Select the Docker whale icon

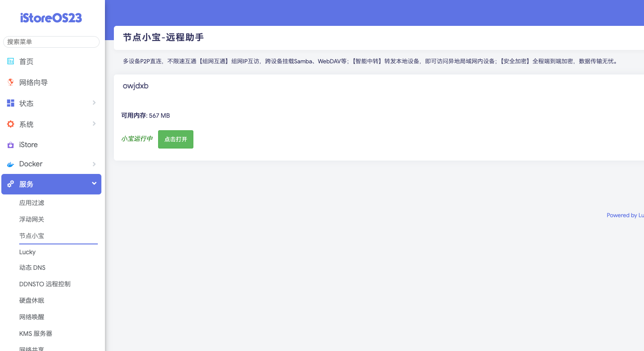pyautogui.click(x=10, y=164)
